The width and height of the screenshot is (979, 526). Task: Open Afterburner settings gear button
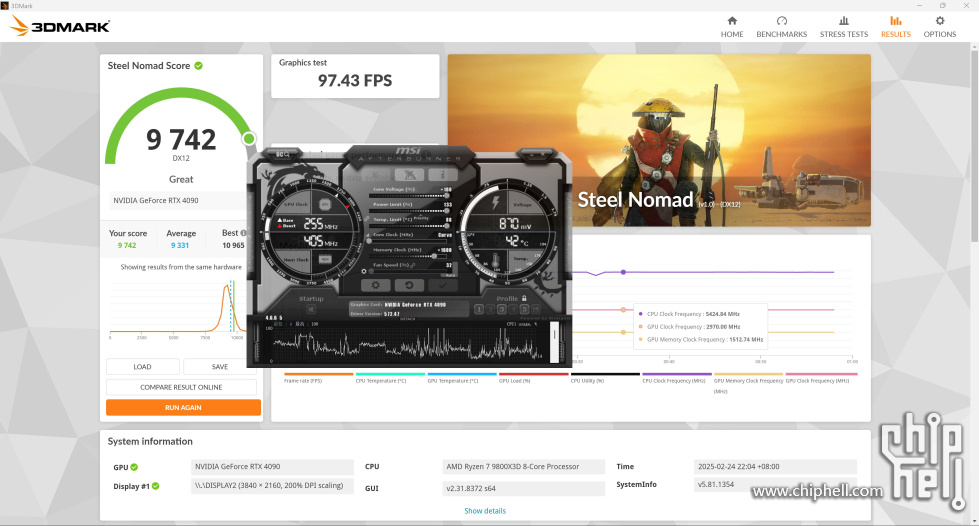coord(375,285)
